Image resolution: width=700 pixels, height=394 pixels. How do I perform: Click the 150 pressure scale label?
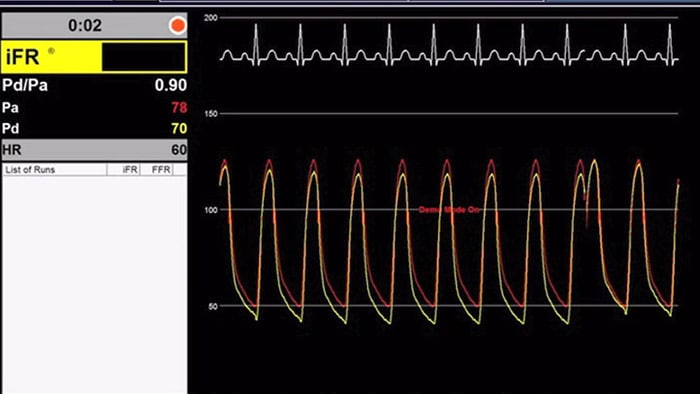click(x=210, y=114)
